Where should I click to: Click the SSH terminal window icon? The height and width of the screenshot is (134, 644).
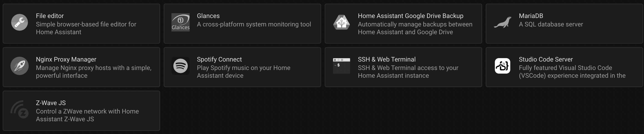342,66
